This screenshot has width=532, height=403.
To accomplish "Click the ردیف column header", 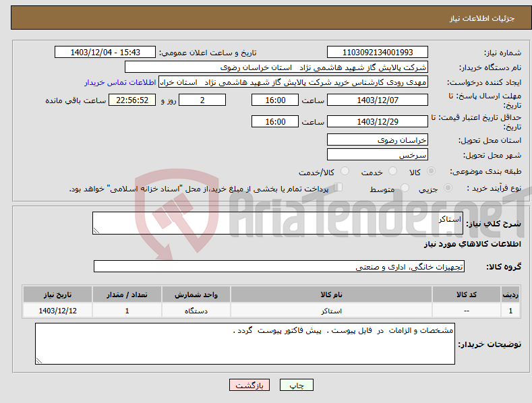I will click(x=510, y=294).
